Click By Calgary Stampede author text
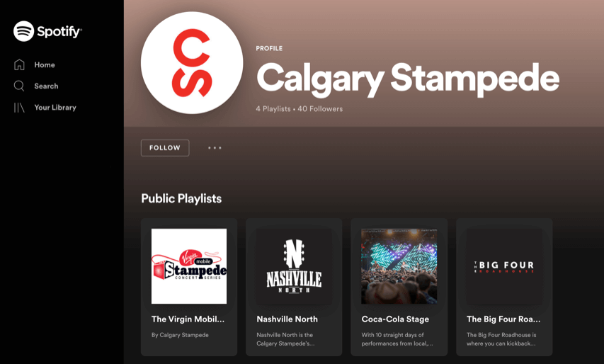 (180, 335)
